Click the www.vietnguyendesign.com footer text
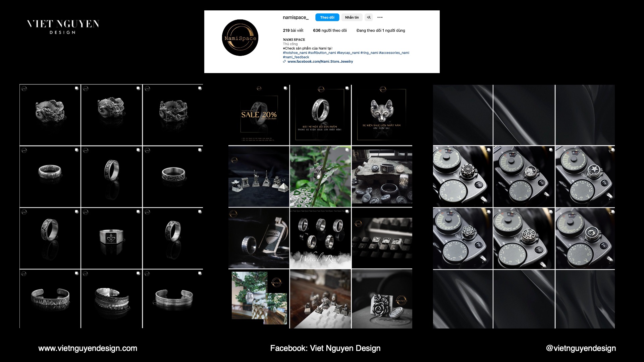Image resolution: width=644 pixels, height=362 pixels. click(88, 348)
